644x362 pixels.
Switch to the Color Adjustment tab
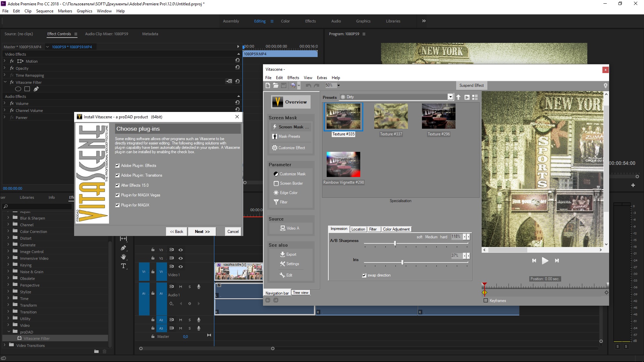pos(396,229)
